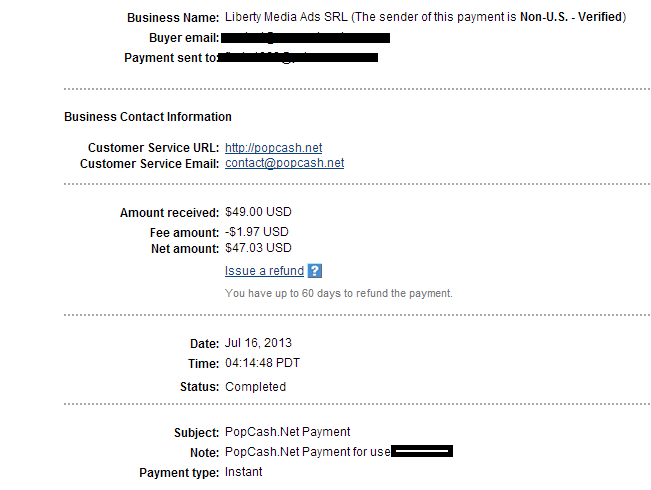651x490 pixels.
Task: Click the redacted username in the Note
Action: [x=422, y=451]
